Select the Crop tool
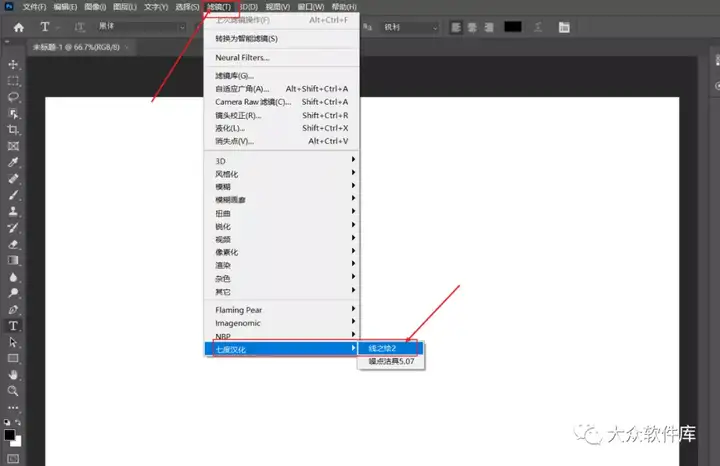 [13, 130]
